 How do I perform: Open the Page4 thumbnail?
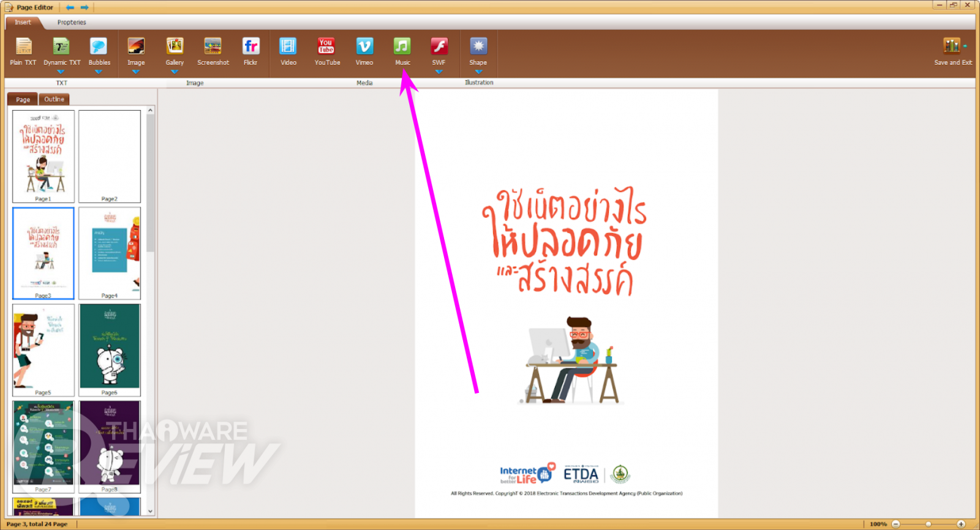tap(110, 253)
